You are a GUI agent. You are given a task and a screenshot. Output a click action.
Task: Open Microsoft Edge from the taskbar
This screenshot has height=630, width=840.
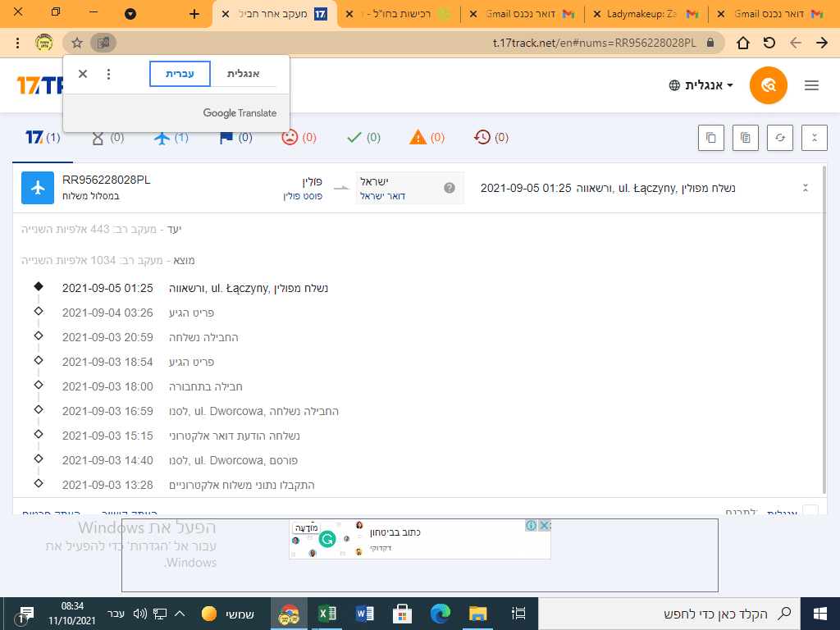(x=441, y=614)
